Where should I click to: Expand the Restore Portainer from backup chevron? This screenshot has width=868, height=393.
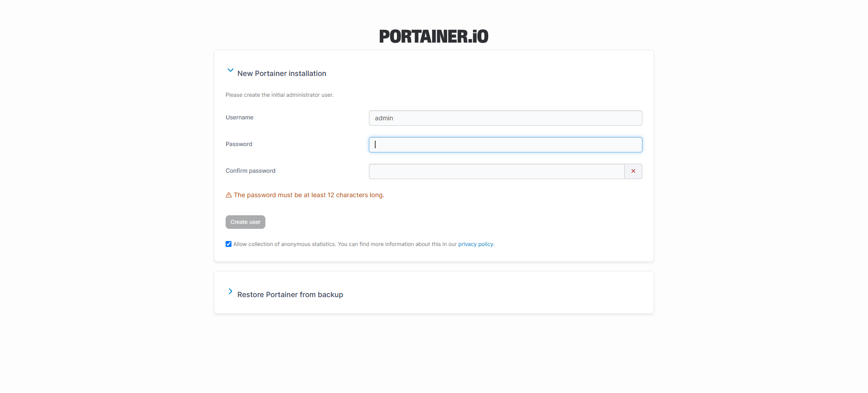coord(231,291)
